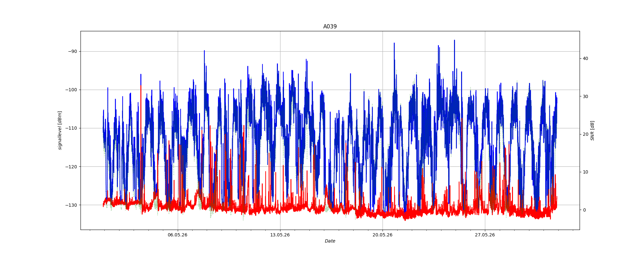Click the −130 signal level tick
This screenshot has width=644, height=258.
click(x=71, y=205)
